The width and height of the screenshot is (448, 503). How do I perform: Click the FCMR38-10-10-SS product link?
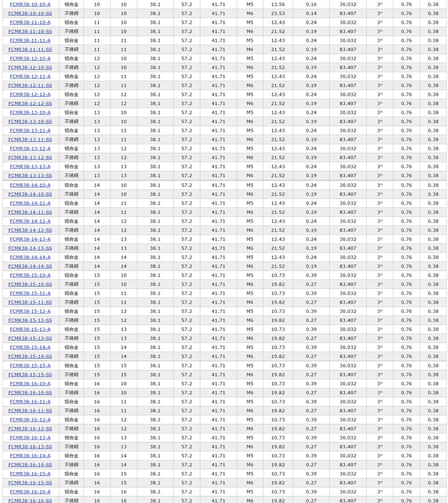(x=30, y=14)
